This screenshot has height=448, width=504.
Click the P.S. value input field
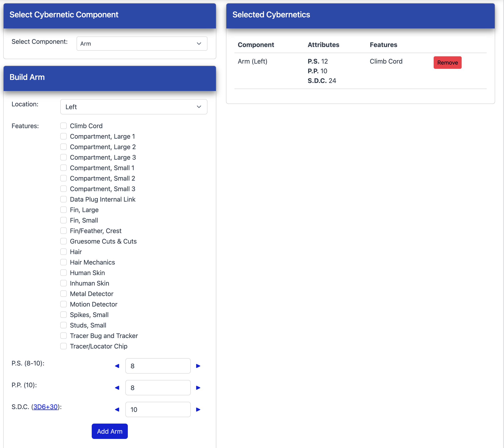coord(158,366)
